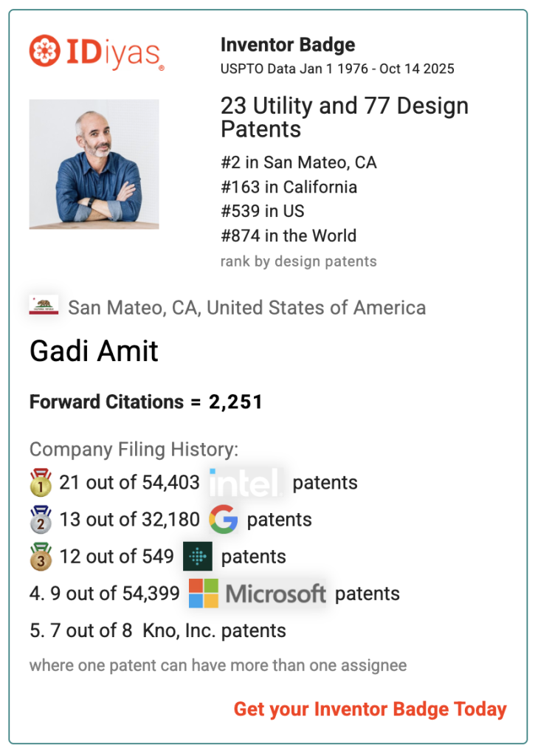Open the Get your Inventor Badge Today link
535x756 pixels.
(370, 709)
